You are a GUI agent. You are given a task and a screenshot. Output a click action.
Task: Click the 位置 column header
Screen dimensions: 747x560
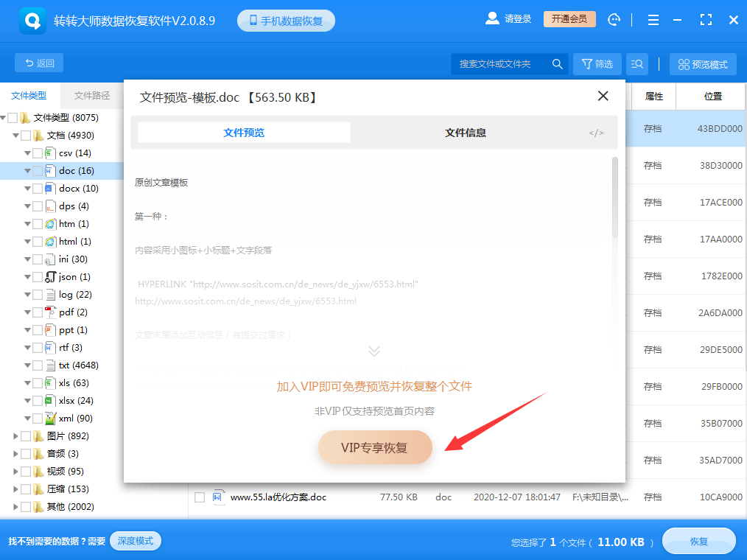pyautogui.click(x=712, y=97)
